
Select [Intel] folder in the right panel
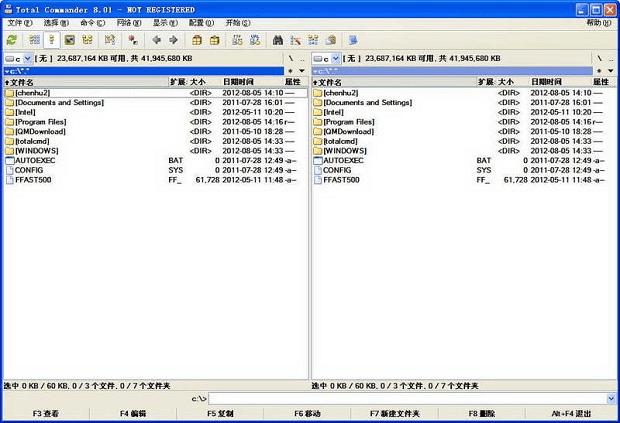pos(464,112)
